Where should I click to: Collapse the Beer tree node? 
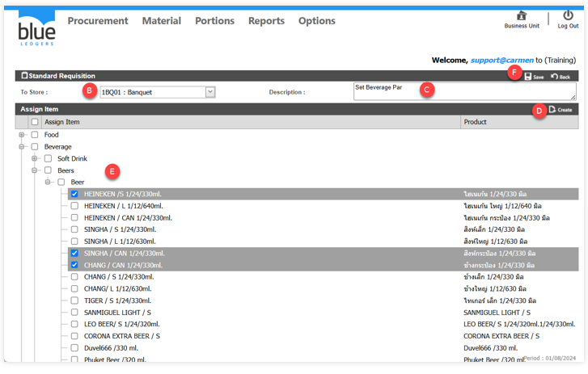[x=48, y=183]
